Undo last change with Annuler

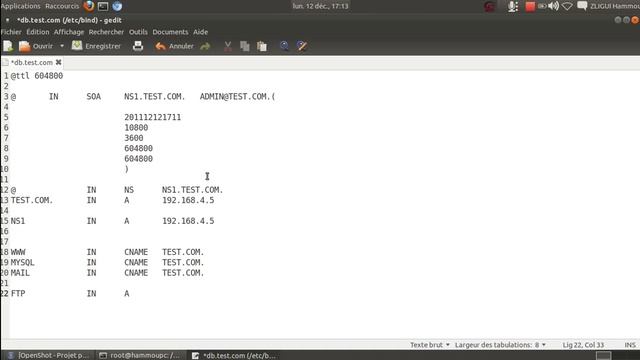174,46
